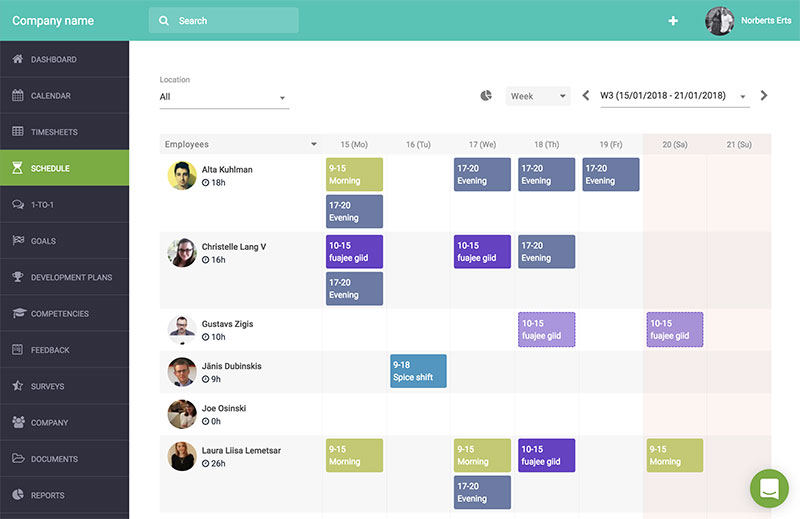This screenshot has height=519, width=800.
Task: Click Norberts Erts profile avatar
Action: (719, 20)
